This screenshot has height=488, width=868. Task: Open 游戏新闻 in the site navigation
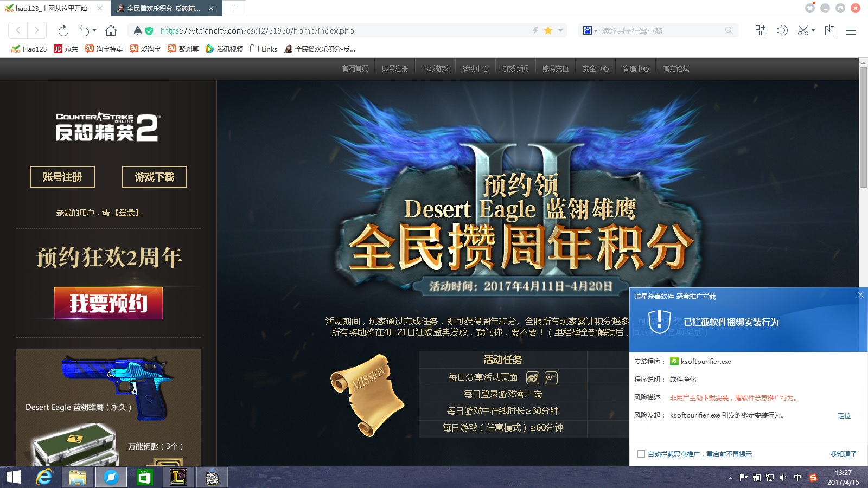516,68
